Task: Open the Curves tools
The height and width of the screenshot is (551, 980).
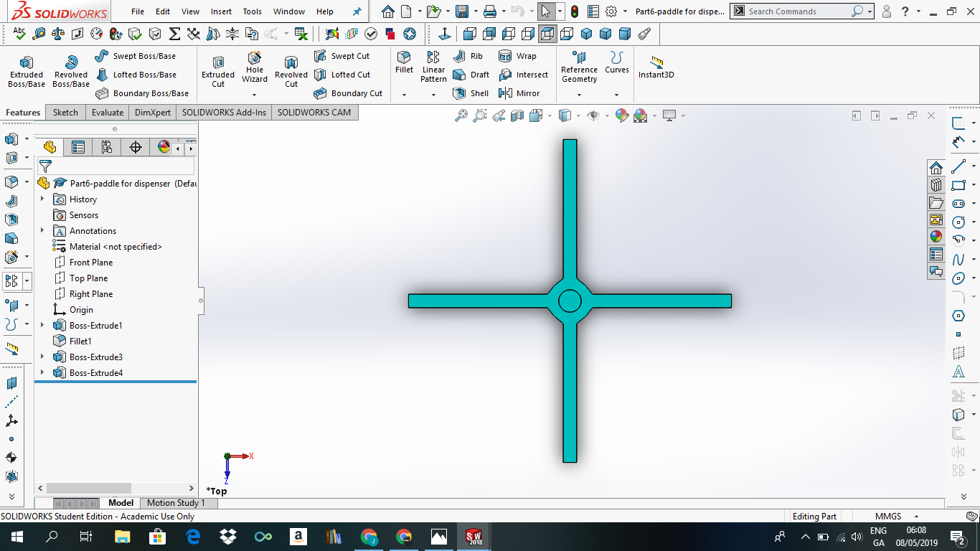Action: click(x=617, y=62)
